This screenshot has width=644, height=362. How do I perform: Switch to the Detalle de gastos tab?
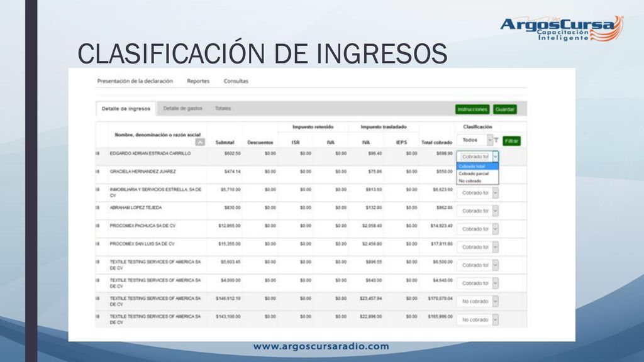(x=183, y=108)
